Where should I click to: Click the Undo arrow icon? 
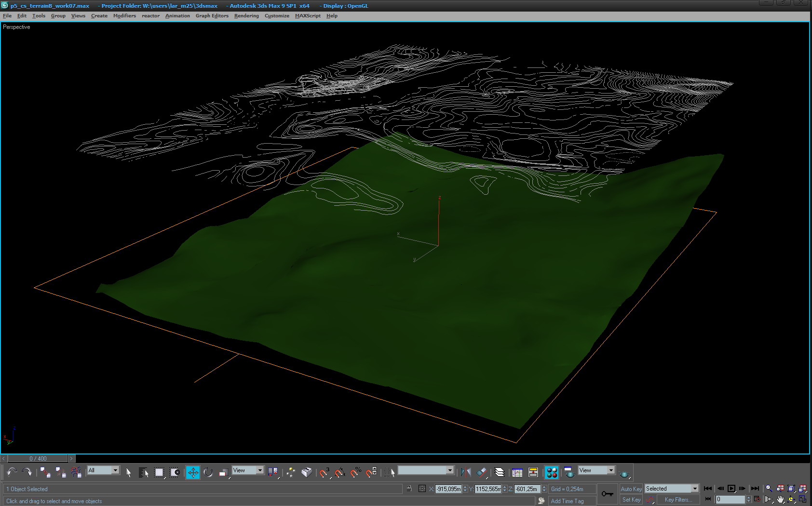point(12,472)
